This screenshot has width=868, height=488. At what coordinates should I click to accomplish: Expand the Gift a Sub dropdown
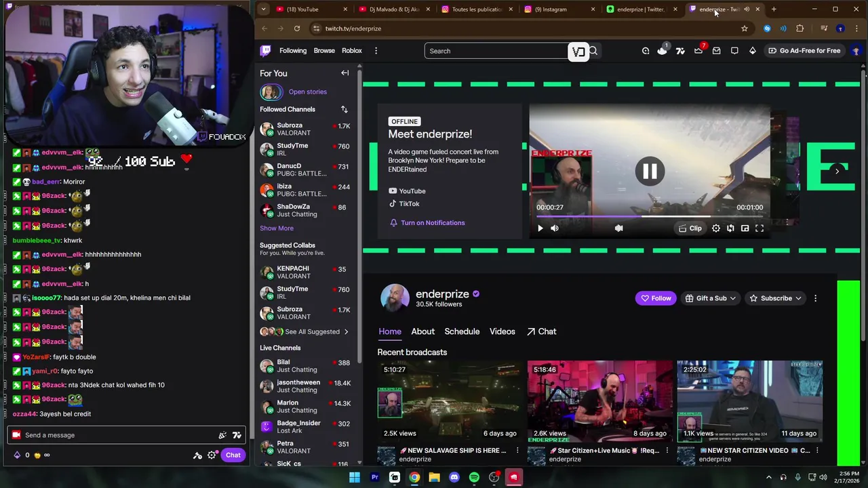pyautogui.click(x=711, y=298)
